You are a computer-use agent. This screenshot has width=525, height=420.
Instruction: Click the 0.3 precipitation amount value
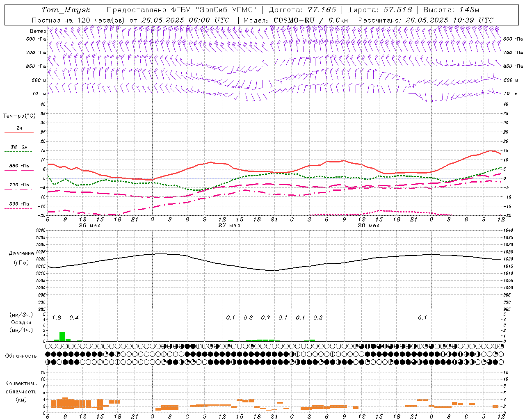(248, 318)
